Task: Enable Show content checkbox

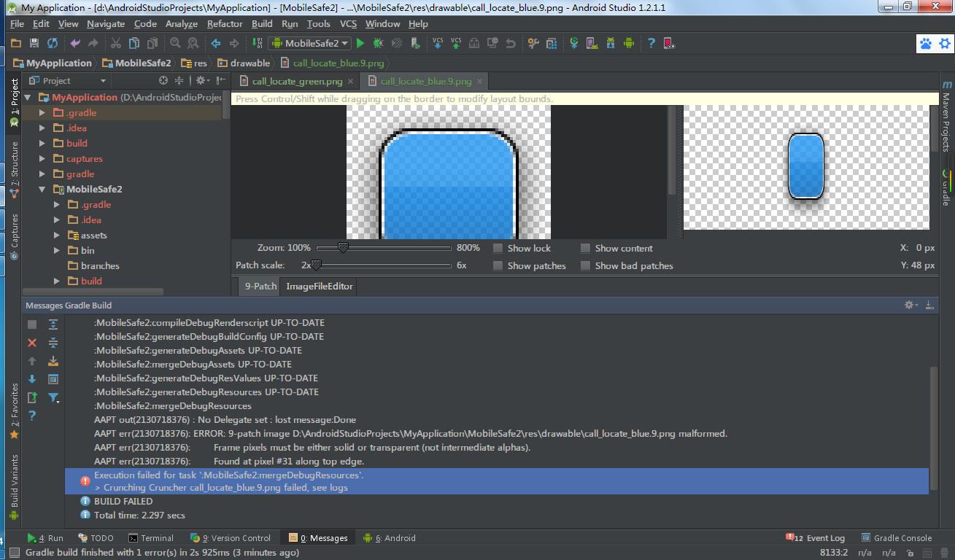Action: 585,248
